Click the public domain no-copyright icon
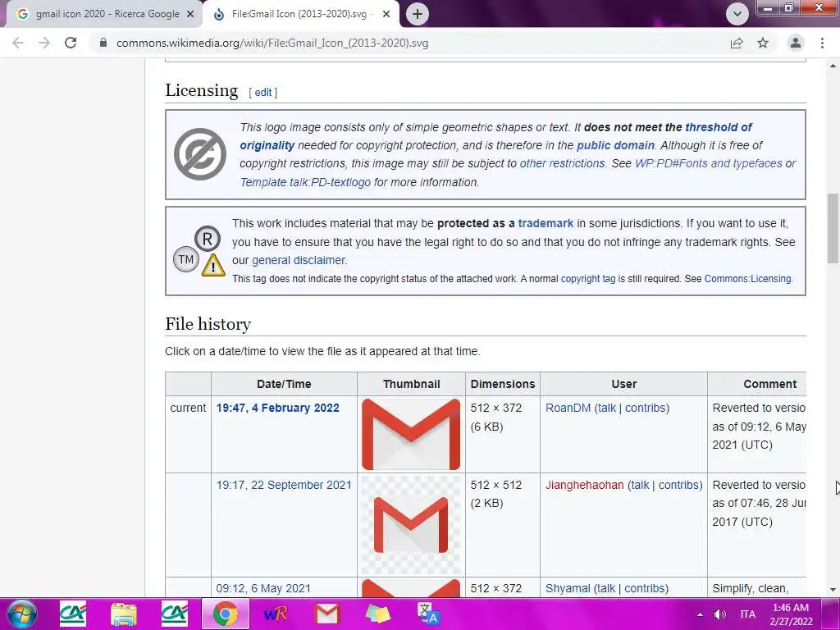Viewport: 840px width, 630px height. pos(200,153)
